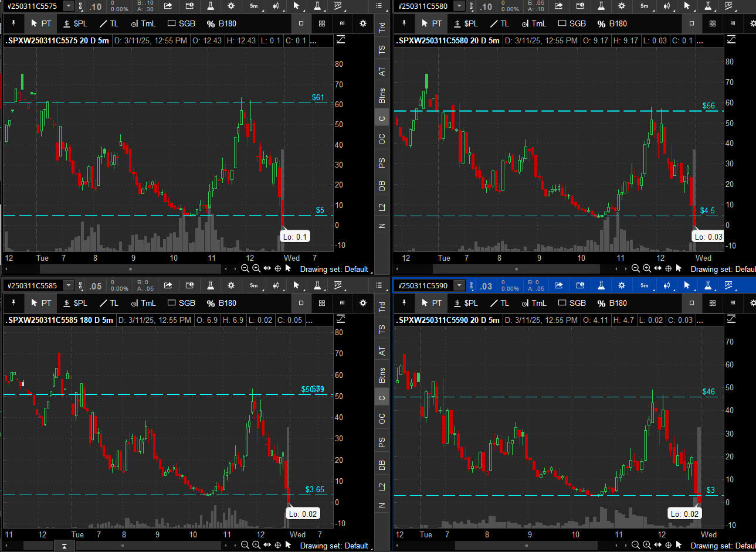Image resolution: width=756 pixels, height=552 pixels.
Task: Zoom in on the C5580 chart
Action: (646, 268)
